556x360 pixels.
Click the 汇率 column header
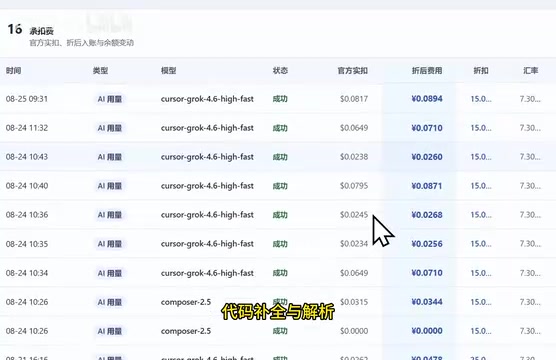click(x=530, y=71)
